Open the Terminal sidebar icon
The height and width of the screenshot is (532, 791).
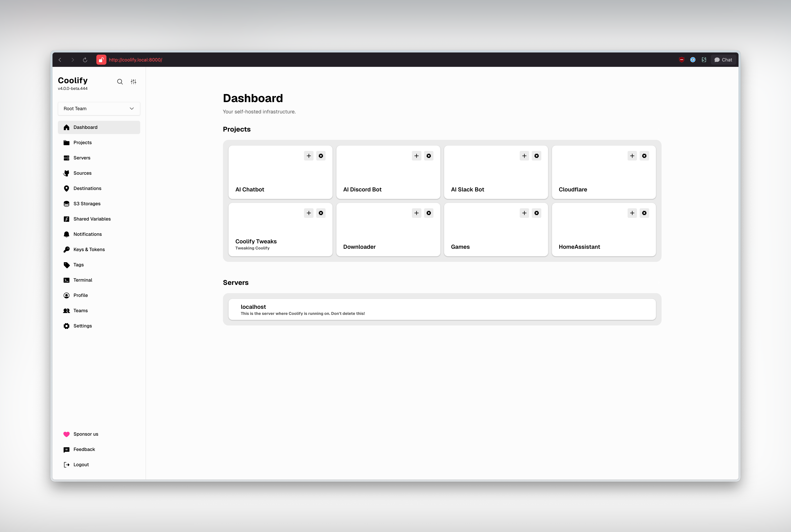(x=67, y=280)
